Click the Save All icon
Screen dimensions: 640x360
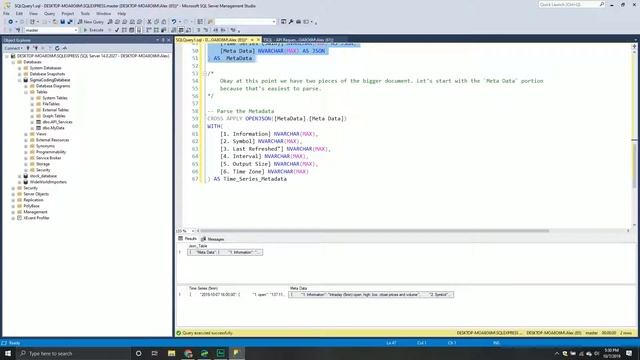70,22
